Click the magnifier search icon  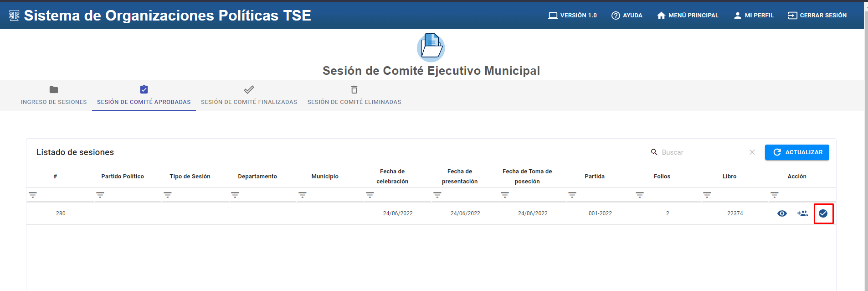(x=654, y=152)
